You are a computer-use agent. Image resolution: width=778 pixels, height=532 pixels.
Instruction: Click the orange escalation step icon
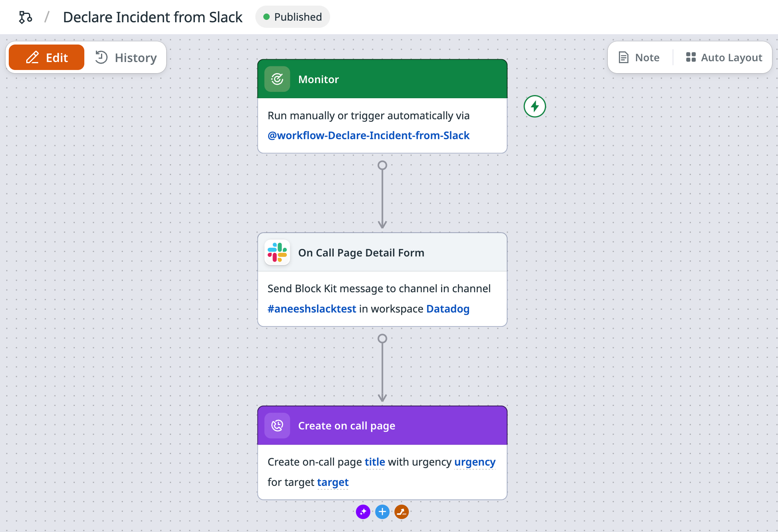(x=402, y=512)
